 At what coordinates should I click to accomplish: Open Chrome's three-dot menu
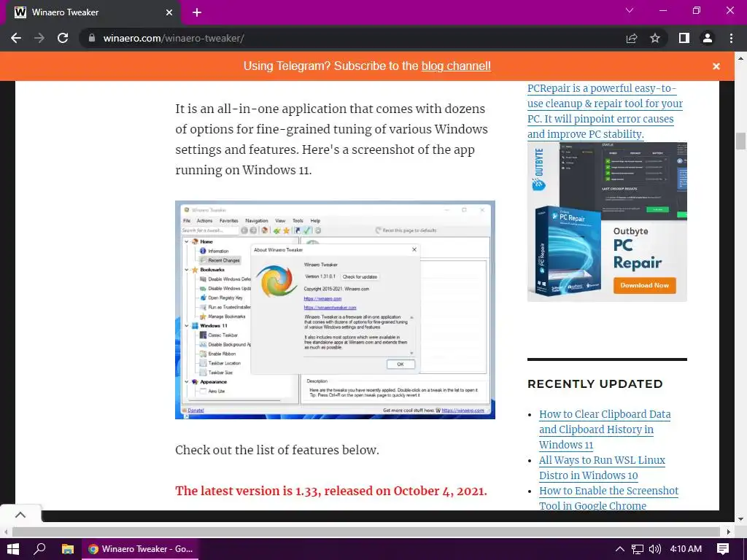tap(731, 38)
